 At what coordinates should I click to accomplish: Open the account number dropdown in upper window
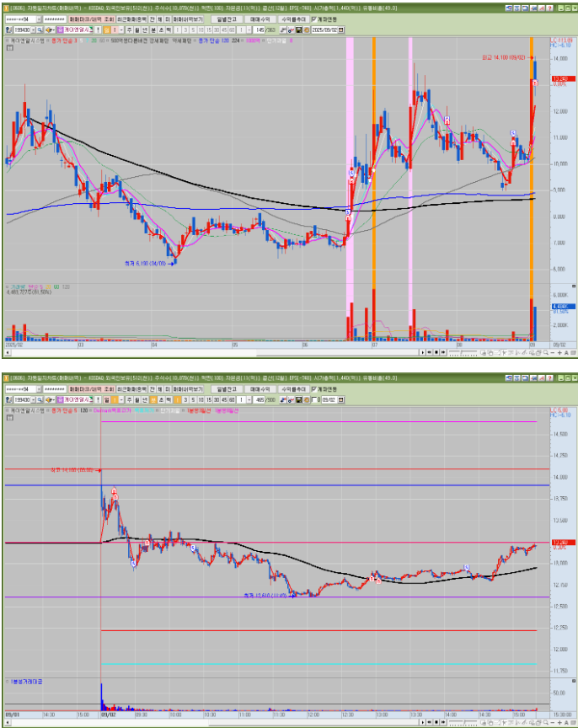39,19
